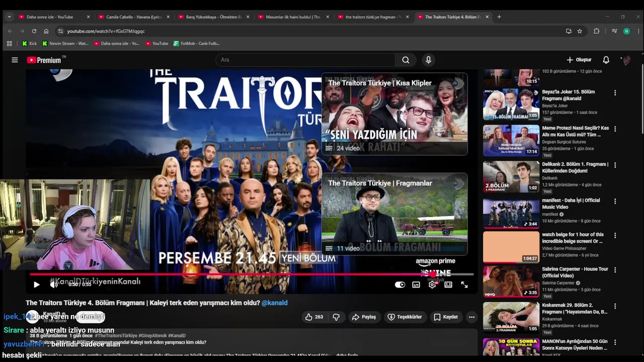This screenshot has height=362, width=644.
Task: Open the FotMob bookmark
Action: click(197, 43)
